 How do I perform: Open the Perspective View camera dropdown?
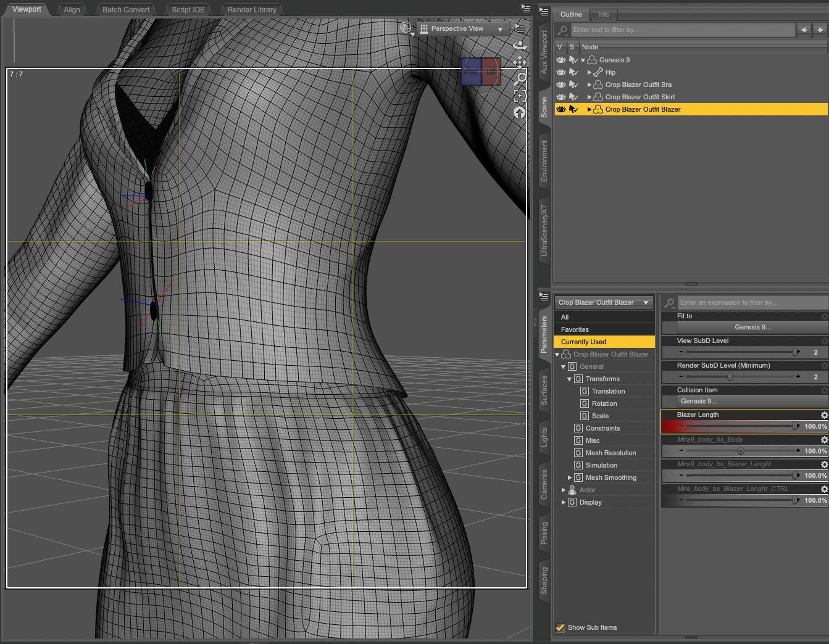pyautogui.click(x=463, y=29)
